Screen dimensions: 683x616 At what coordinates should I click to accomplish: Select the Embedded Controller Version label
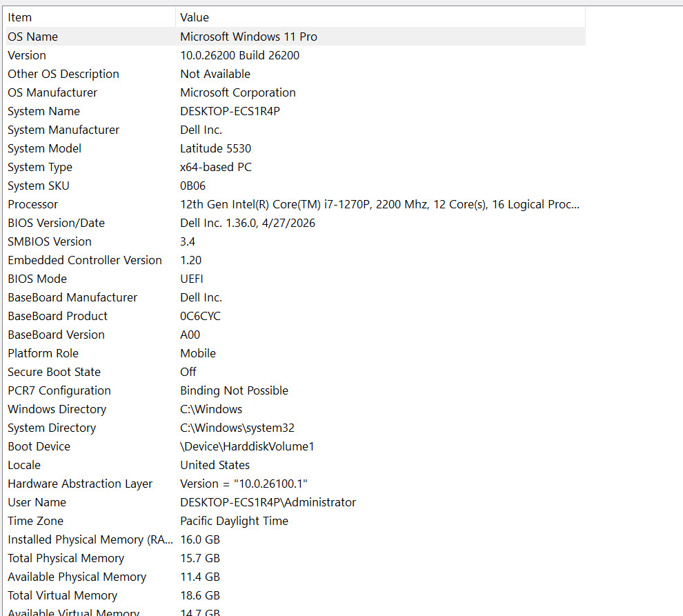click(x=84, y=261)
